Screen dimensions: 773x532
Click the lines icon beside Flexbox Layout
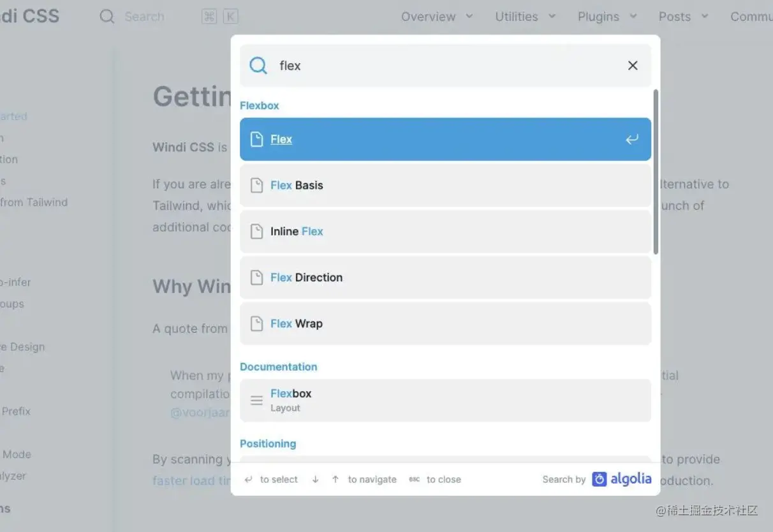coord(256,401)
